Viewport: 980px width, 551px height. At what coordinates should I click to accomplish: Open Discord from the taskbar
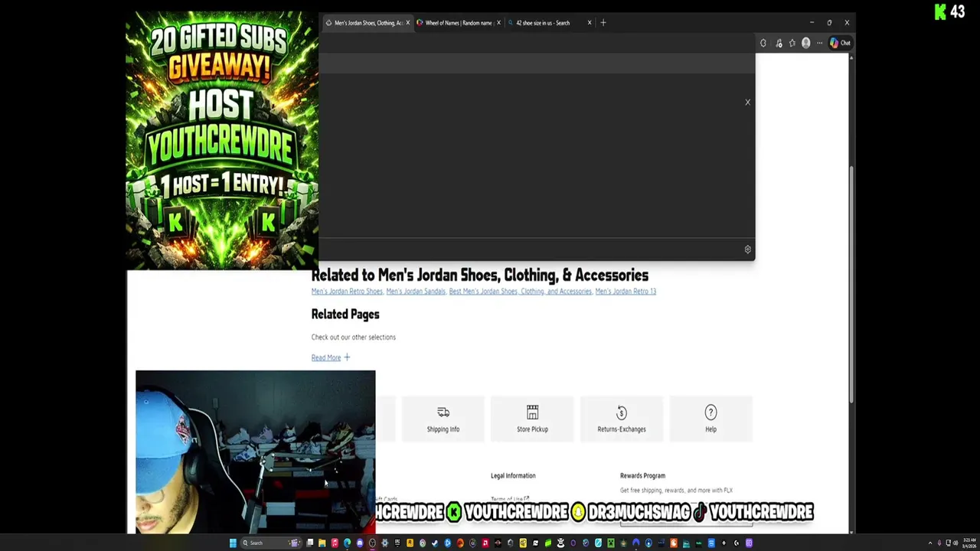coord(360,543)
